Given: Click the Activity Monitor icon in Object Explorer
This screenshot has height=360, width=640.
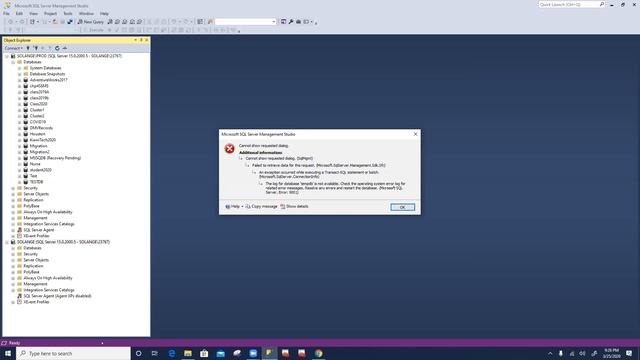Looking at the screenshot, I should click(64, 48).
